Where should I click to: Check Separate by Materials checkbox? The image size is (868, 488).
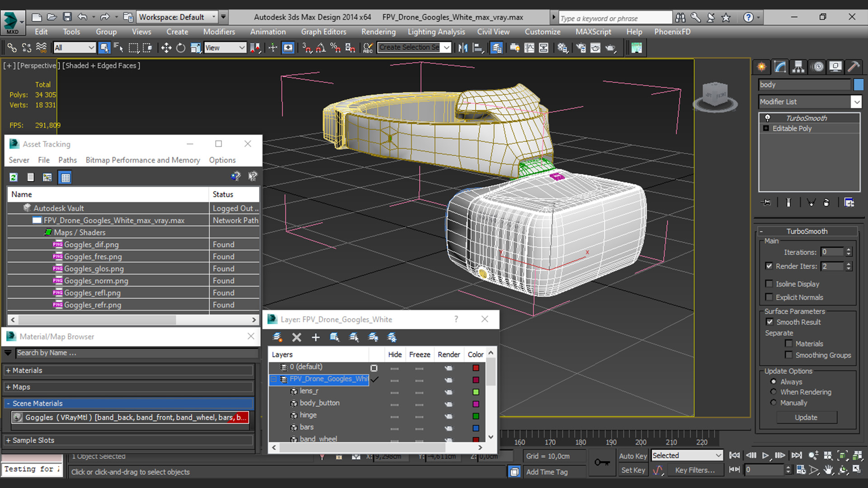pos(789,343)
